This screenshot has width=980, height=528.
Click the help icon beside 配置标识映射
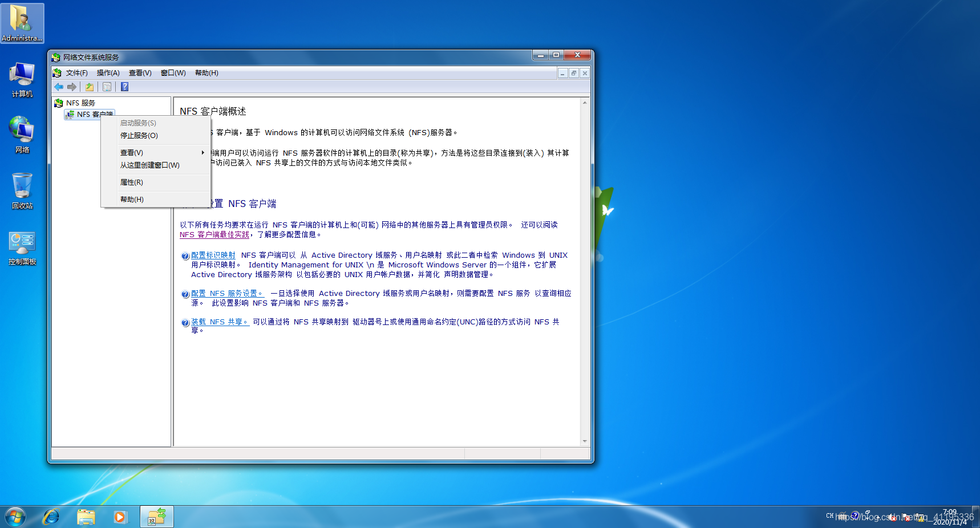coord(185,256)
